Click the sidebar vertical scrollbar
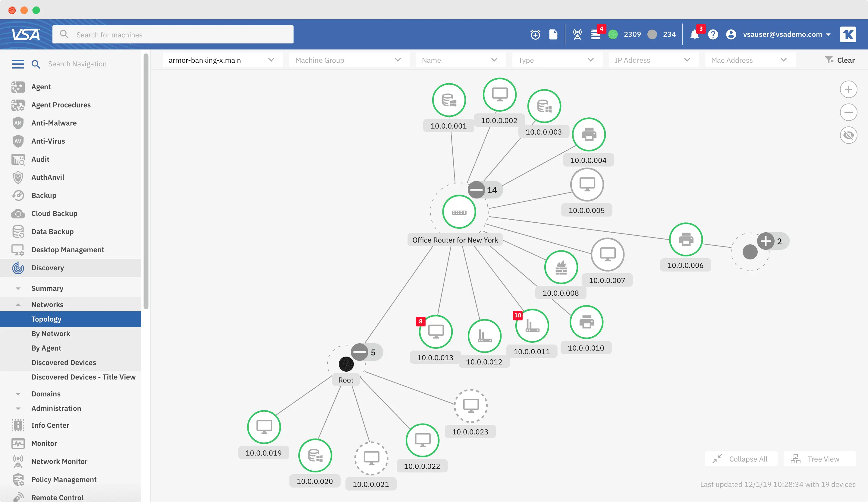Screen dimensions: 868x502 [x=146, y=181]
